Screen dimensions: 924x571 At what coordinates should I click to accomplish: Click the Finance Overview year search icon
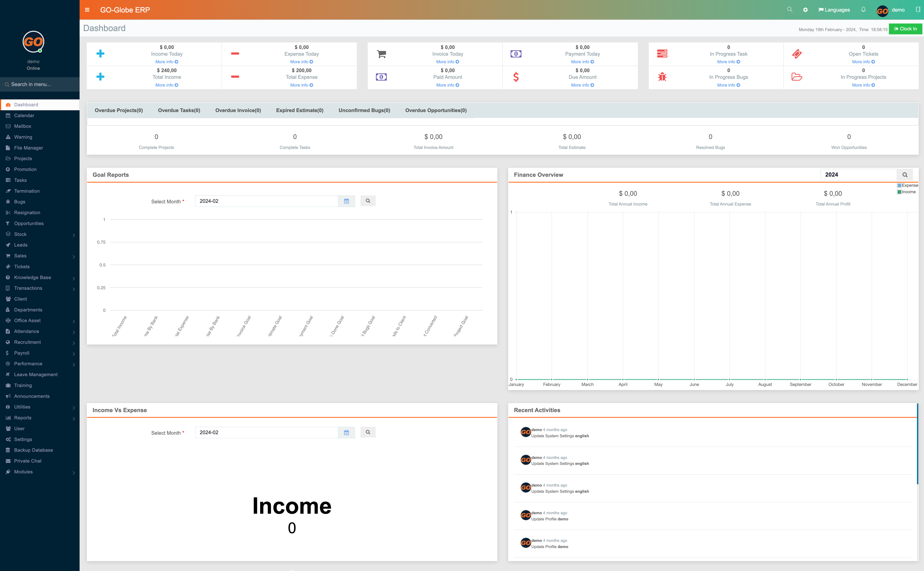[x=905, y=175]
